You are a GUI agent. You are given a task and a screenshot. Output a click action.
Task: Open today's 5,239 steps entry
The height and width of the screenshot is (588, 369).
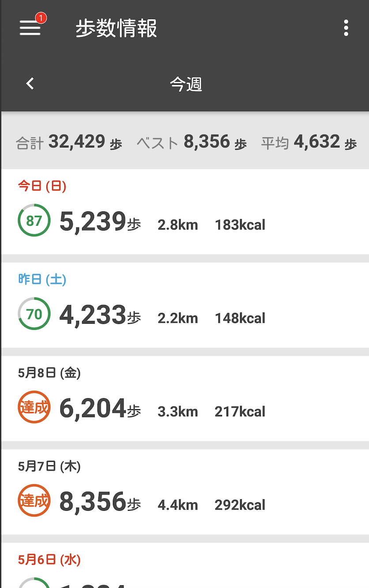coord(185,212)
